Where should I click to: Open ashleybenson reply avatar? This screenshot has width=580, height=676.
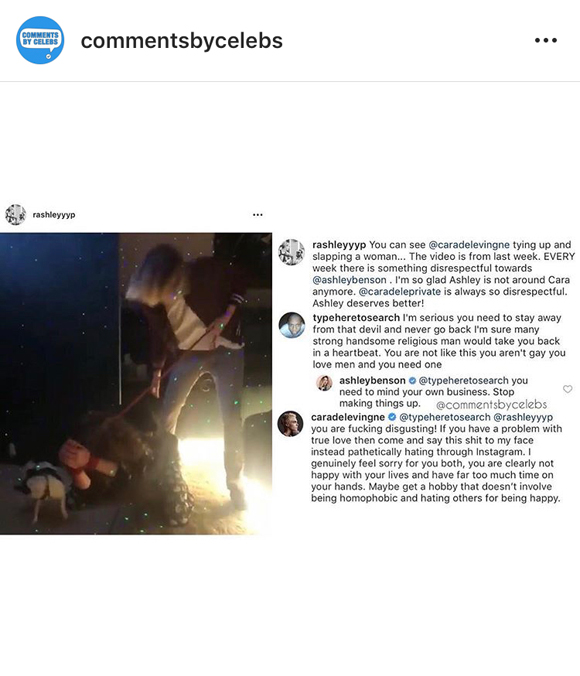(x=324, y=382)
